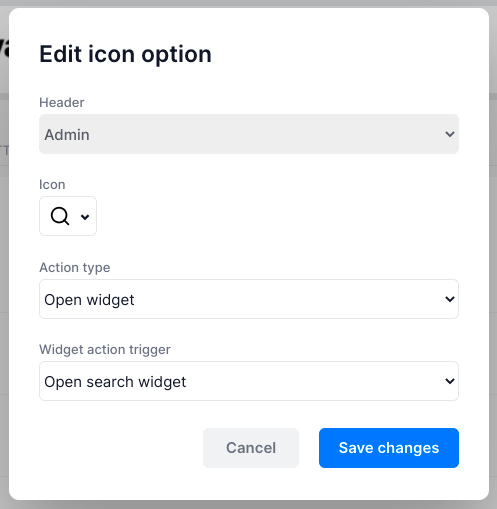Expand the Icon picker's small chevron arrow
Image resolution: width=497 pixels, height=509 pixels.
coord(85,217)
